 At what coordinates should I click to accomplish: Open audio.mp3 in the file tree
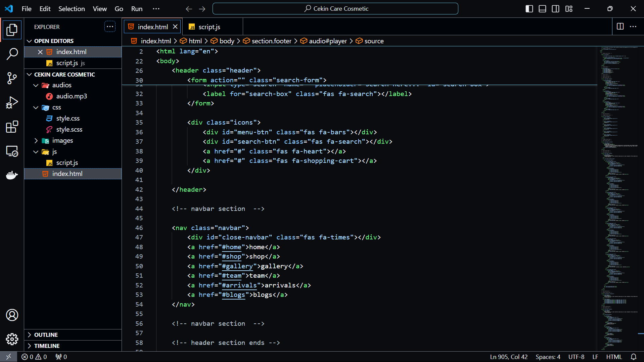(x=73, y=96)
